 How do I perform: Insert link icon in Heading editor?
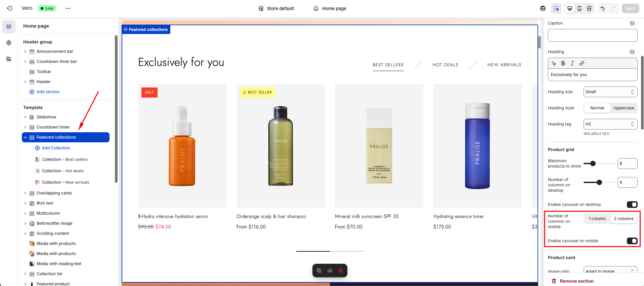point(582,63)
